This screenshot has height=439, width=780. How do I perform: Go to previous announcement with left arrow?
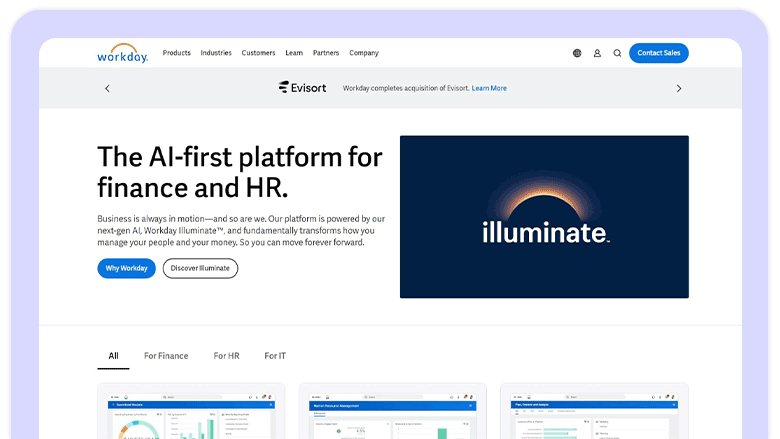108,88
